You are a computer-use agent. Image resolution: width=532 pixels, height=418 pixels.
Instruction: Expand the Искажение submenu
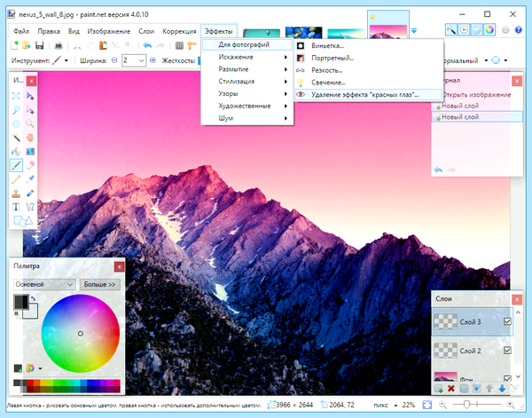247,57
